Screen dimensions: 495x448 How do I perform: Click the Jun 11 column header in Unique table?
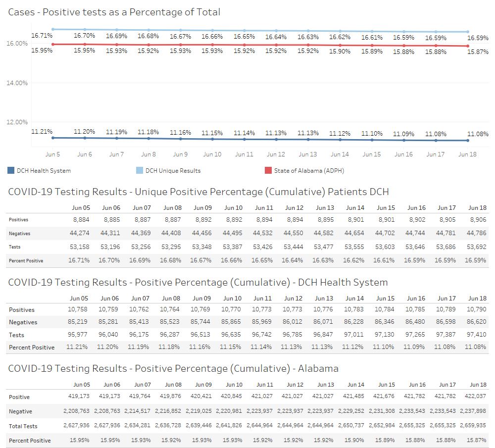point(264,208)
